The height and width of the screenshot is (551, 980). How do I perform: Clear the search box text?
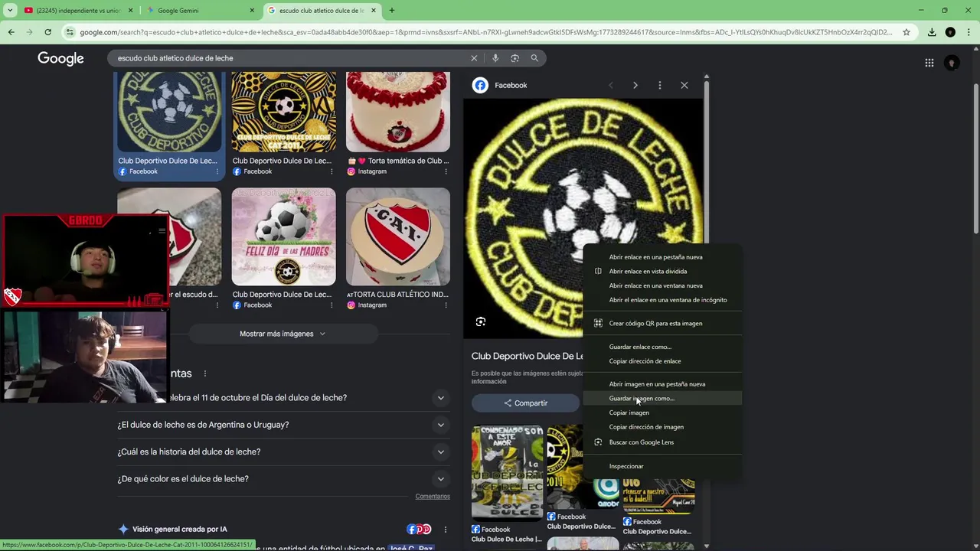474,58
